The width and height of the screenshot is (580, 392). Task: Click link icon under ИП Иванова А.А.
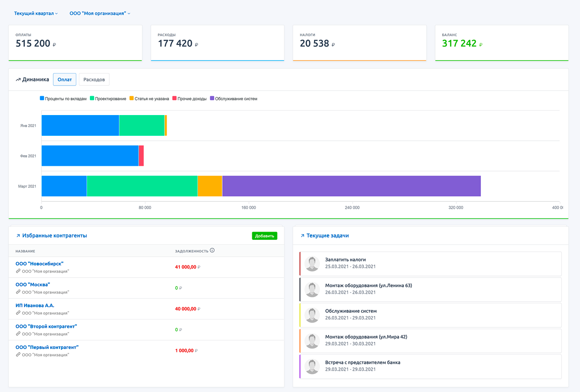click(18, 313)
